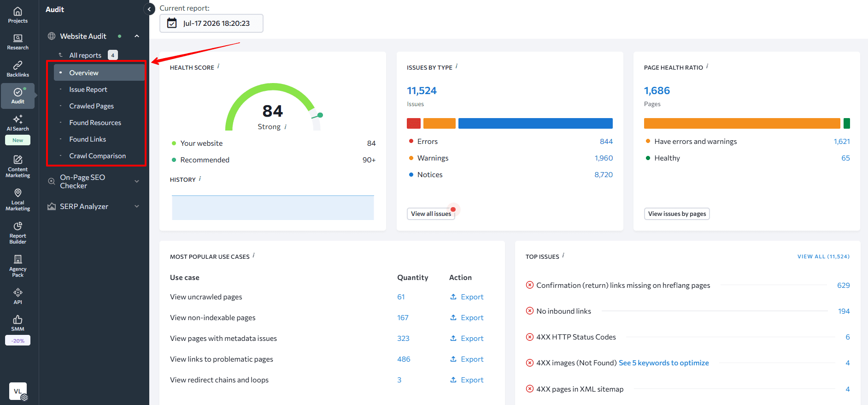
Task: Click hreflang confirmation links count 629
Action: 843,286
